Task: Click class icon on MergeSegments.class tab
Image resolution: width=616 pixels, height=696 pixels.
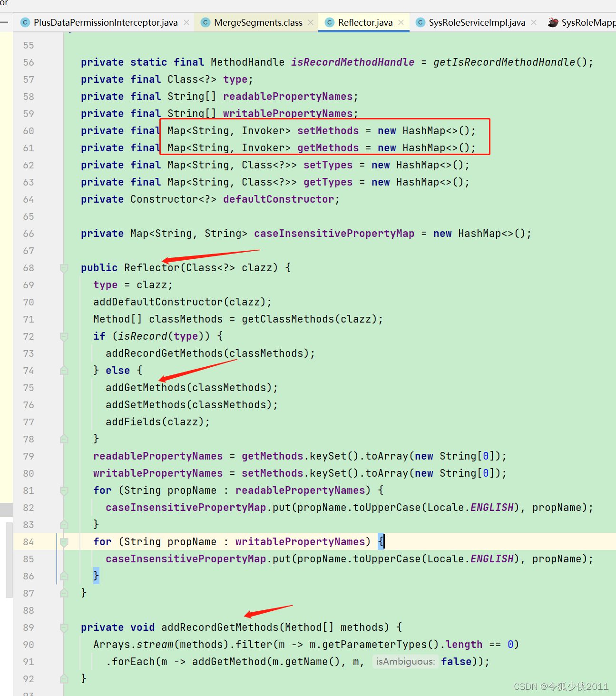Action: [205, 22]
